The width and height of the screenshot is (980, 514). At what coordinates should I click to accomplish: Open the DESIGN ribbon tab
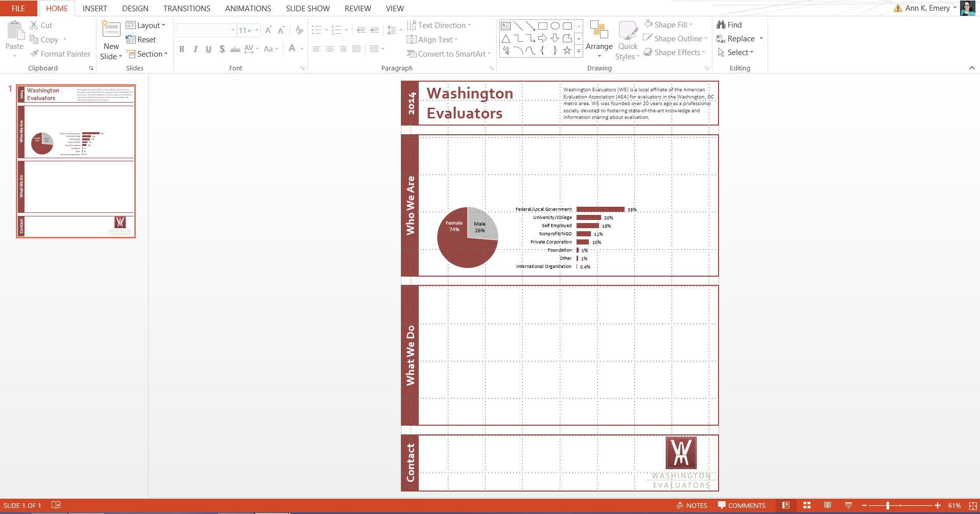click(x=135, y=8)
